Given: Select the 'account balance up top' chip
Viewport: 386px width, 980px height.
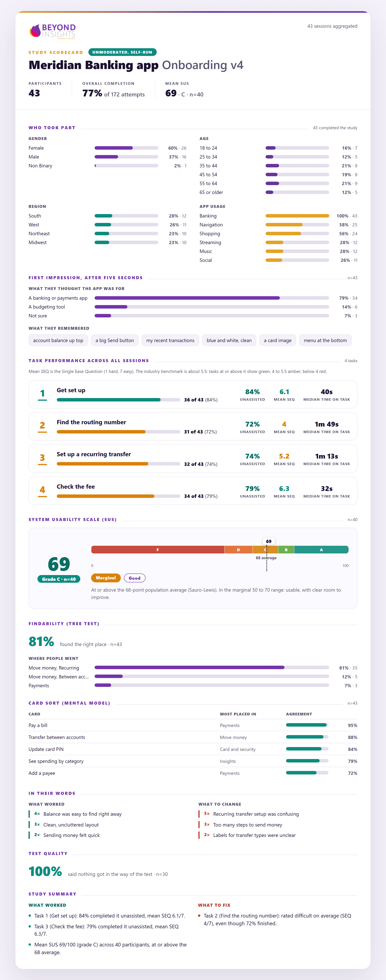Looking at the screenshot, I should point(58,341).
